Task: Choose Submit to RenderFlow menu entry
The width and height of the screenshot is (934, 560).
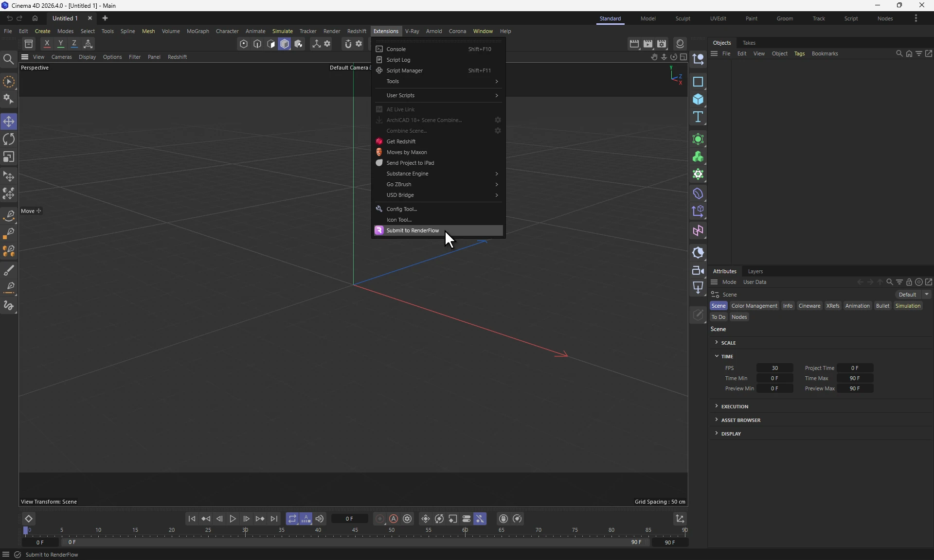Action: 438,230
